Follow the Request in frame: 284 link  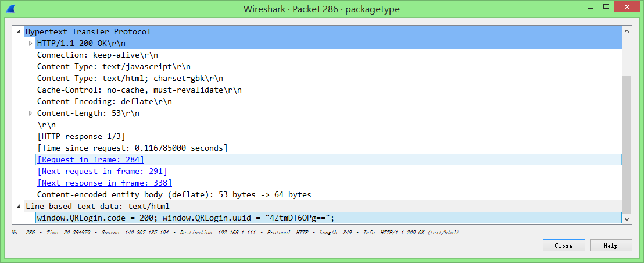coord(90,159)
